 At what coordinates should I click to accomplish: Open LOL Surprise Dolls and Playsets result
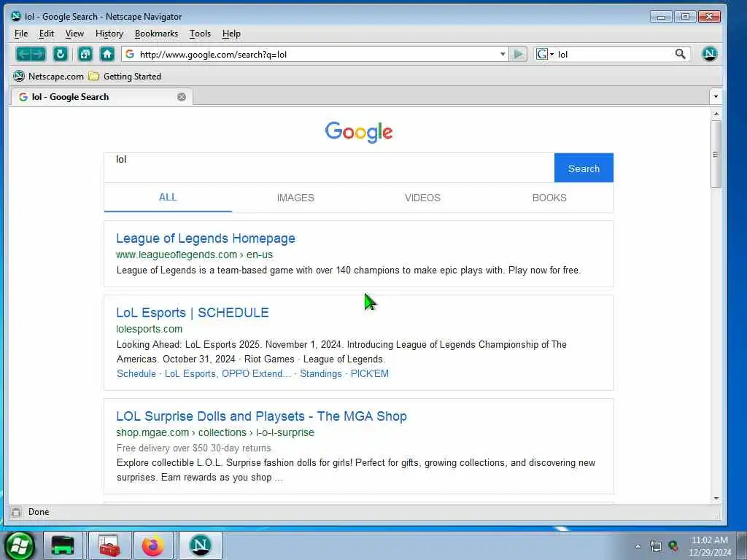coord(262,416)
